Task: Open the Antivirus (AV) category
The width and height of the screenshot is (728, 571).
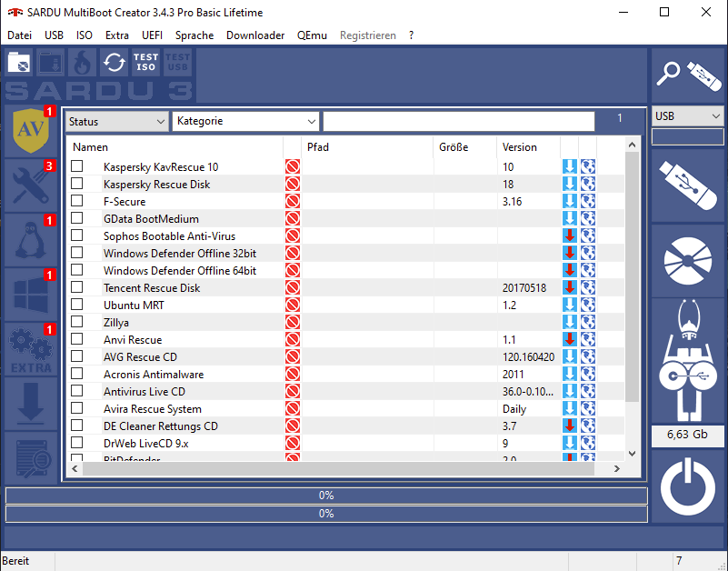Action: (31, 131)
